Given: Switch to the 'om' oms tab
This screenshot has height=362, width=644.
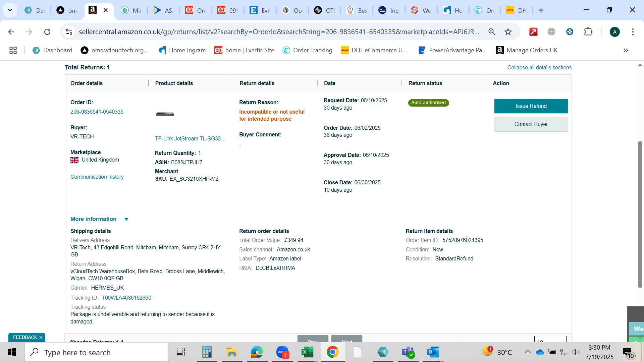Looking at the screenshot, I should (x=67, y=10).
